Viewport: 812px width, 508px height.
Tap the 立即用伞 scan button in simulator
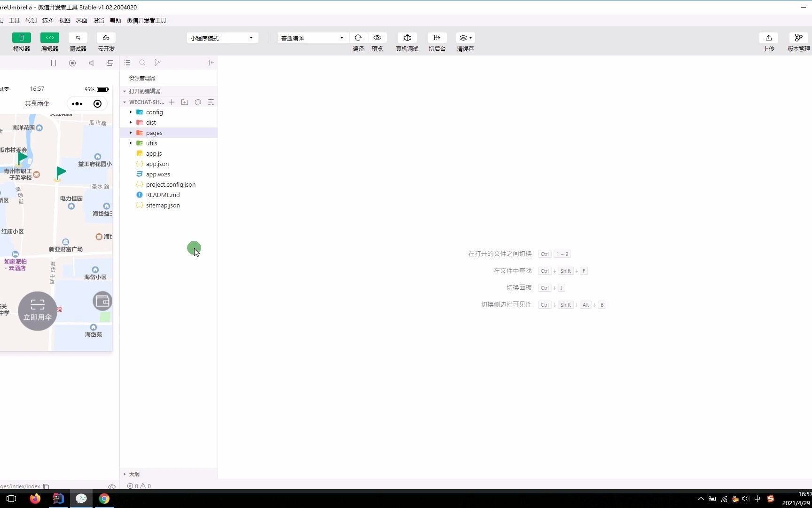pyautogui.click(x=38, y=311)
